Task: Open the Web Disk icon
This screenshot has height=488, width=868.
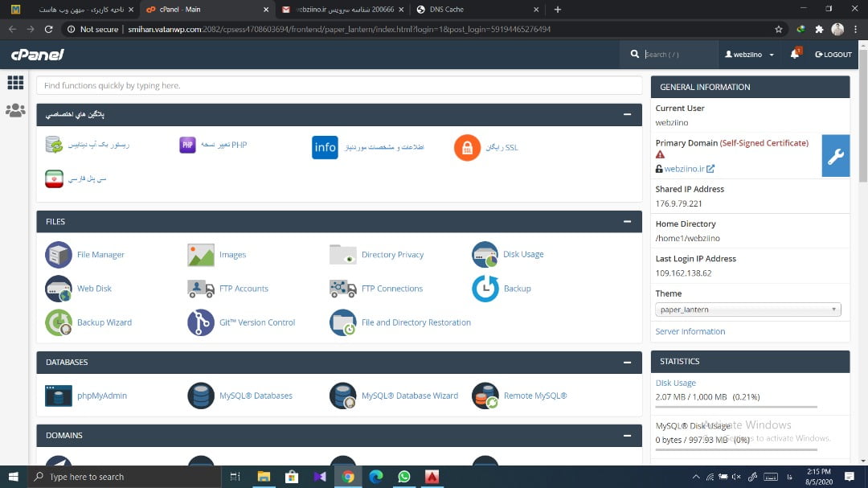Action: click(59, 289)
